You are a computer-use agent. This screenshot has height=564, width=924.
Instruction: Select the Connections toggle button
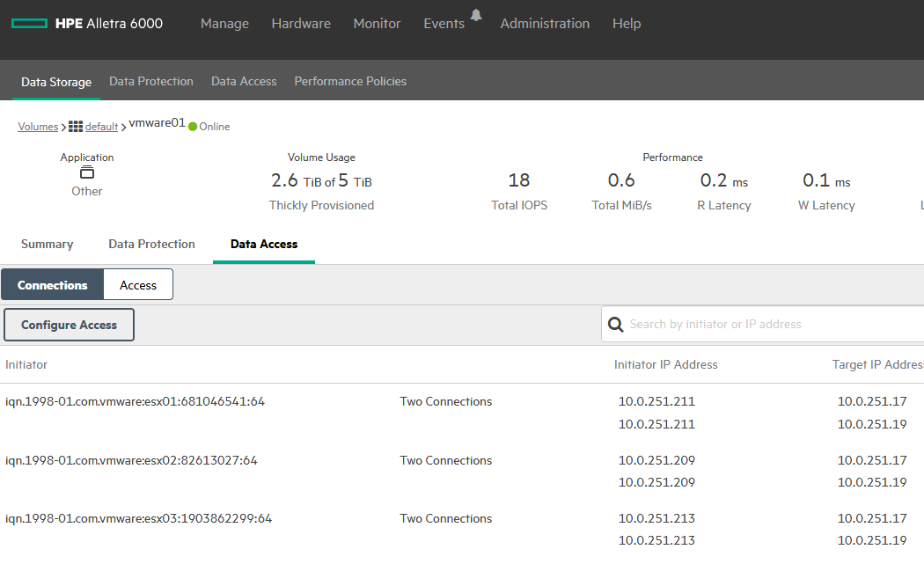pos(53,285)
